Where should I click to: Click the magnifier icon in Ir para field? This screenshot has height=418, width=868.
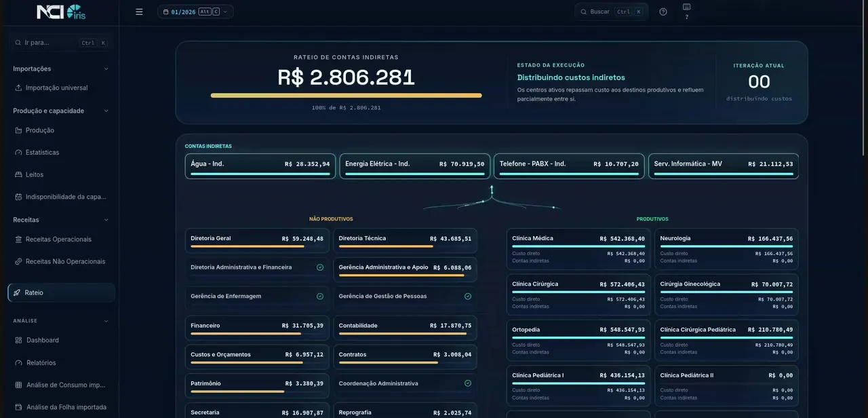(x=18, y=43)
